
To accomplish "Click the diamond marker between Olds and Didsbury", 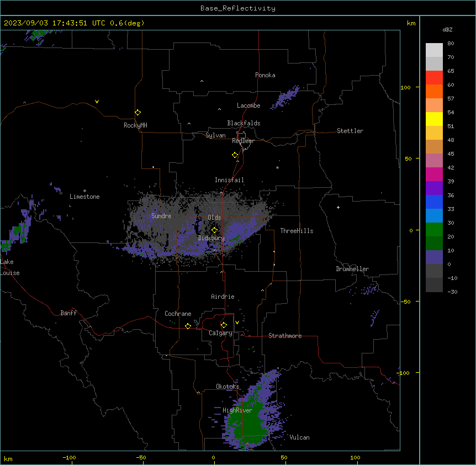I will tap(215, 230).
